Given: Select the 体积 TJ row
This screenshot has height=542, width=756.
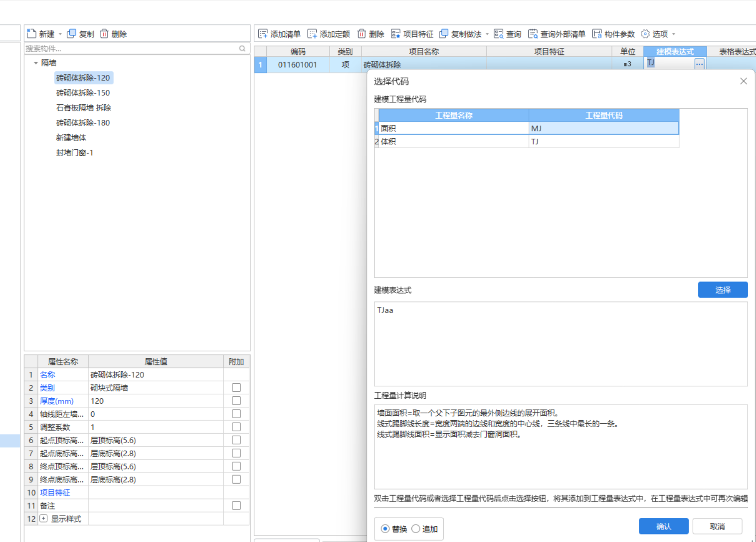Looking at the screenshot, I should pos(527,142).
